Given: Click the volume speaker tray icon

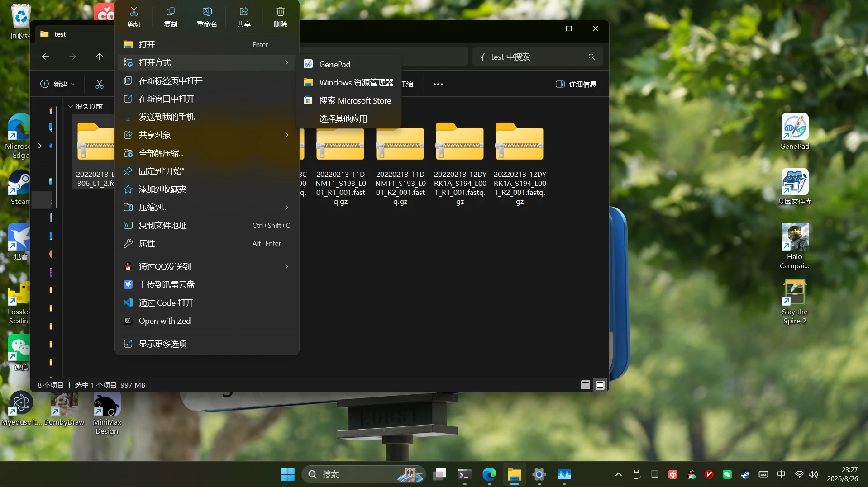Looking at the screenshot, I should (x=813, y=474).
